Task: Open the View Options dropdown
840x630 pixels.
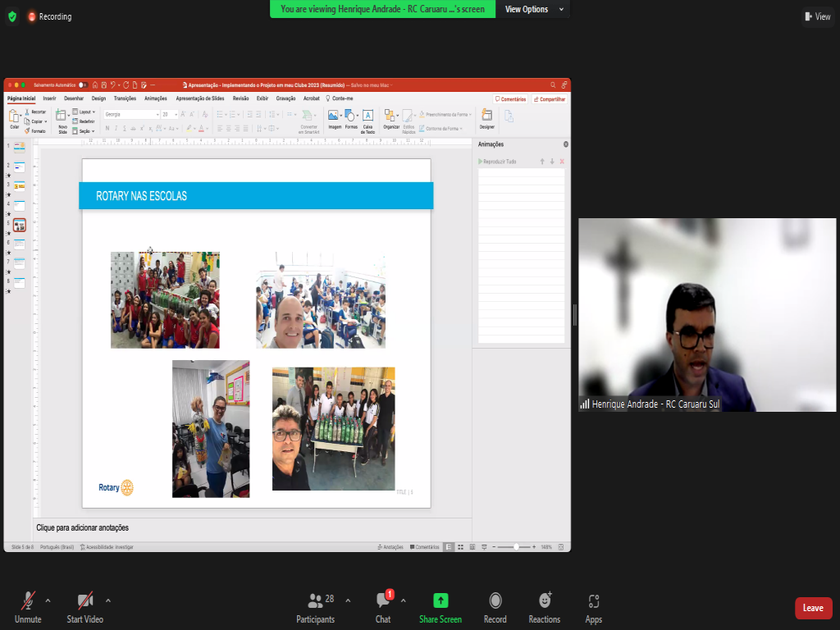Action: click(533, 9)
